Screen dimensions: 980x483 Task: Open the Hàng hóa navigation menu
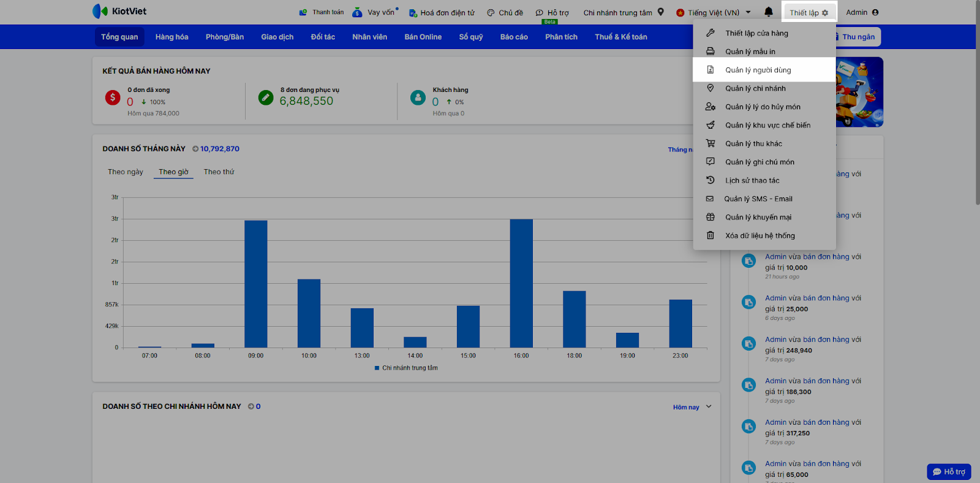click(x=171, y=37)
